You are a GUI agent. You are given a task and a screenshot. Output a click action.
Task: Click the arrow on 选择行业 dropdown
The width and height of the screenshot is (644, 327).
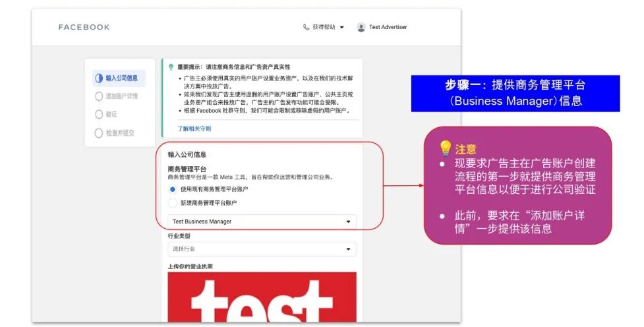pos(348,249)
